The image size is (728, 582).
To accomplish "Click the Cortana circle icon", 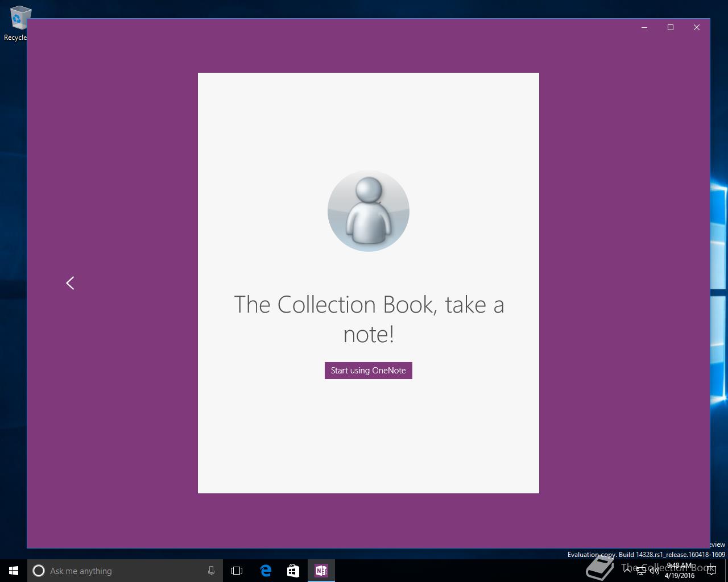I will click(39, 571).
